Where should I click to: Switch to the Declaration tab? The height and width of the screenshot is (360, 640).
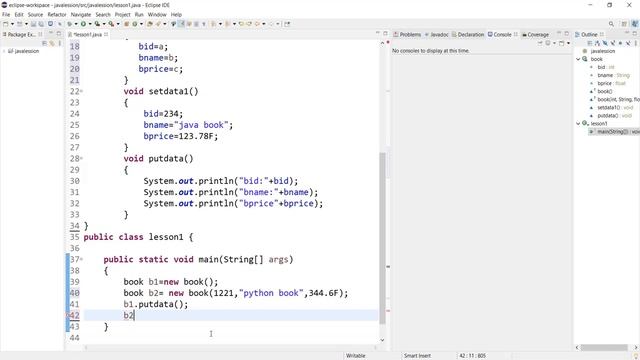click(x=468, y=34)
